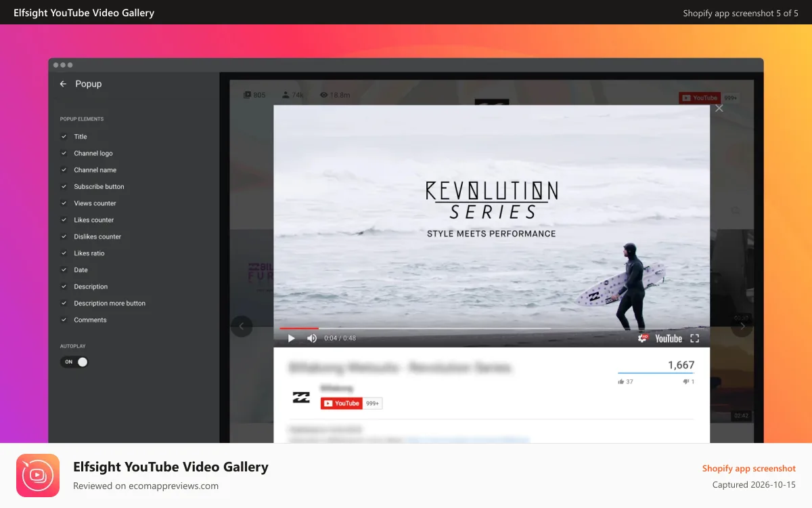The height and width of the screenshot is (508, 812).
Task: Close the video popup with X
Action: pyautogui.click(x=719, y=108)
